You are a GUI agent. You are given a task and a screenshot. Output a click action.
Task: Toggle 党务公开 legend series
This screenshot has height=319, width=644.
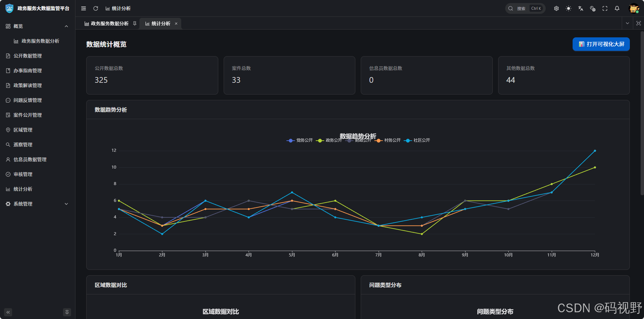(x=299, y=140)
